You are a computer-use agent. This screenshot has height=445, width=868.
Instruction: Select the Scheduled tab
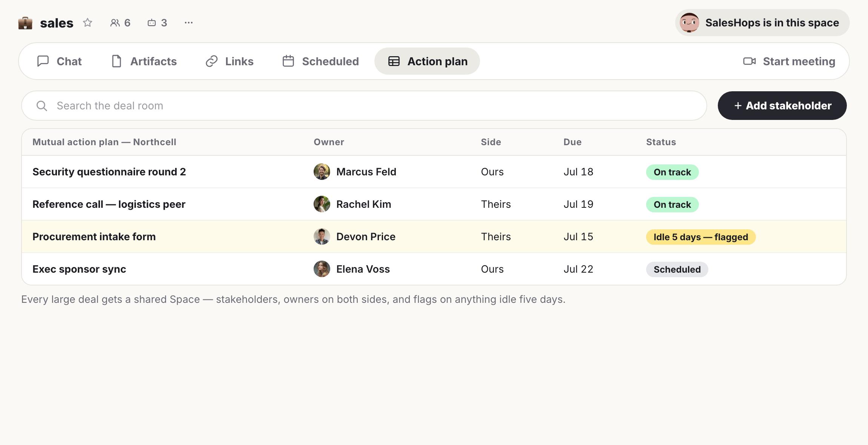pyautogui.click(x=320, y=61)
